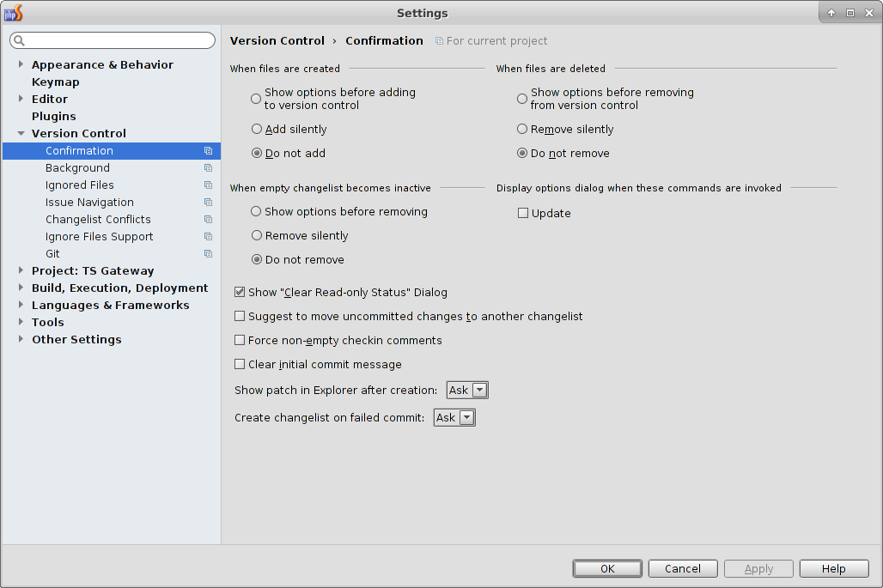
Task: Click the project-level icon beside Changelist Conflicts
Action: point(209,220)
